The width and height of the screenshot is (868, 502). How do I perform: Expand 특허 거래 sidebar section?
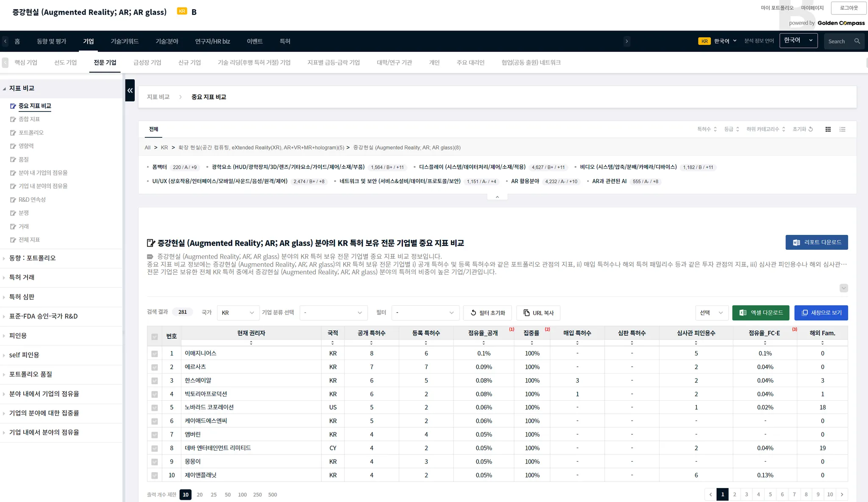point(22,277)
